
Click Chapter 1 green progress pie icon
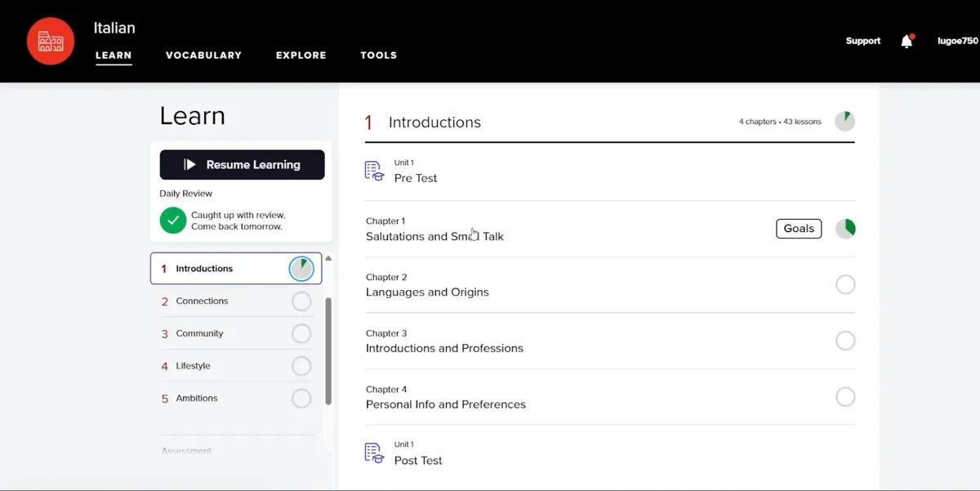[x=845, y=229]
